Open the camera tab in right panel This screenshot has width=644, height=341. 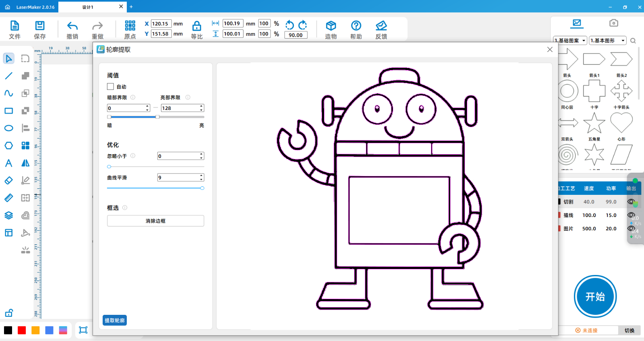pos(613,23)
